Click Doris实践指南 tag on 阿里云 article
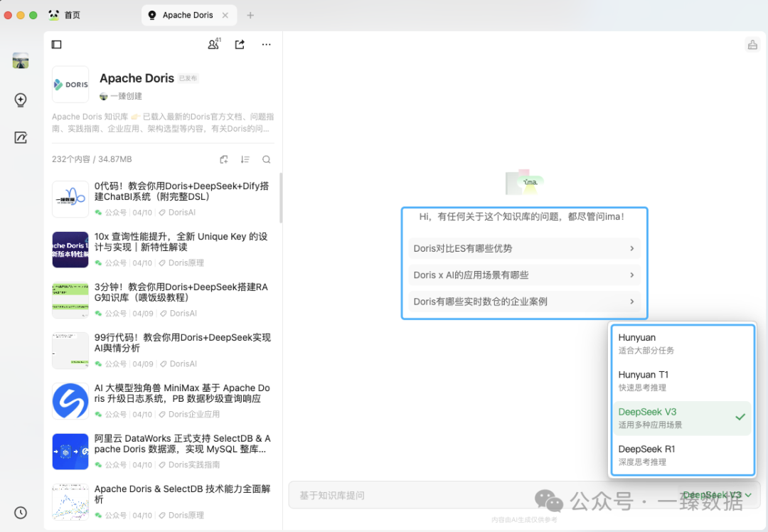The height and width of the screenshot is (532, 768). [188, 464]
